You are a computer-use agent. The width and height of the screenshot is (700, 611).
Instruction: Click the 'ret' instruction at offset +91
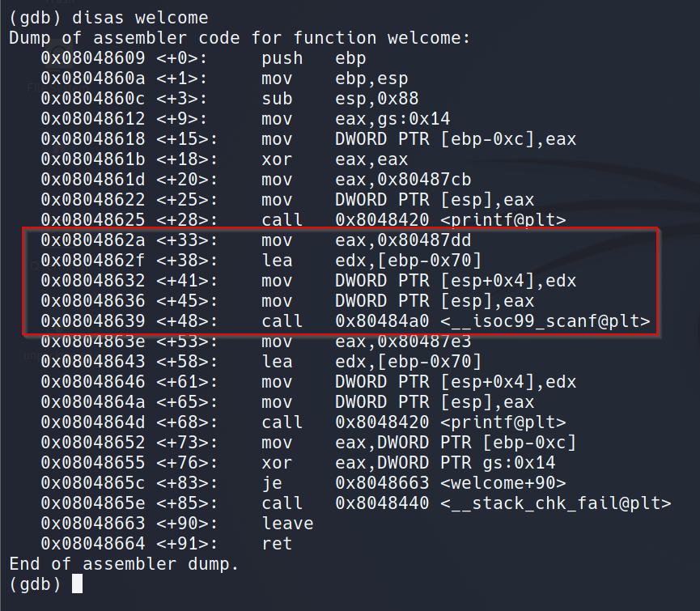(277, 544)
